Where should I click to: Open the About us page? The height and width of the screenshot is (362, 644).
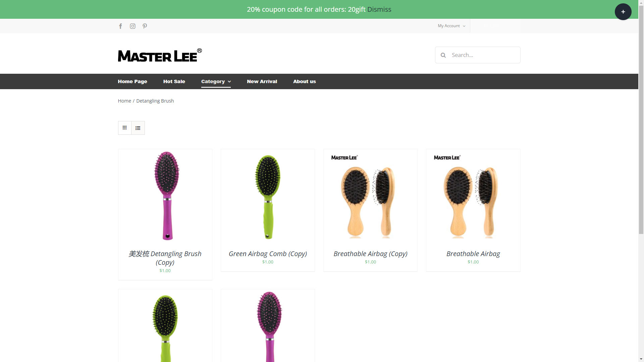(305, 81)
